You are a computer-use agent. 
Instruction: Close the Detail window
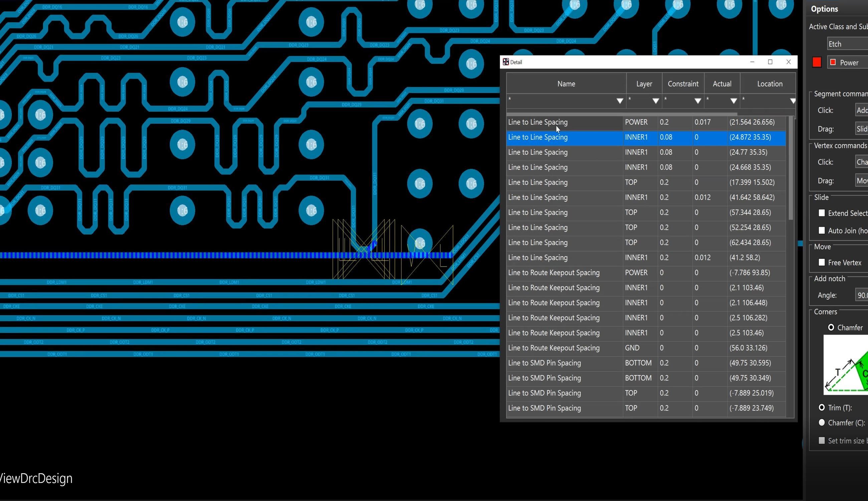coord(789,62)
